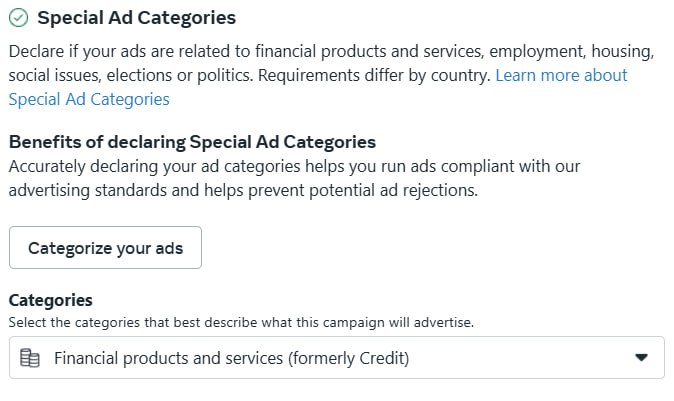Click the green checkmark icon beside Special Ad Categories
This screenshot has width=674, height=401.
pos(18,18)
